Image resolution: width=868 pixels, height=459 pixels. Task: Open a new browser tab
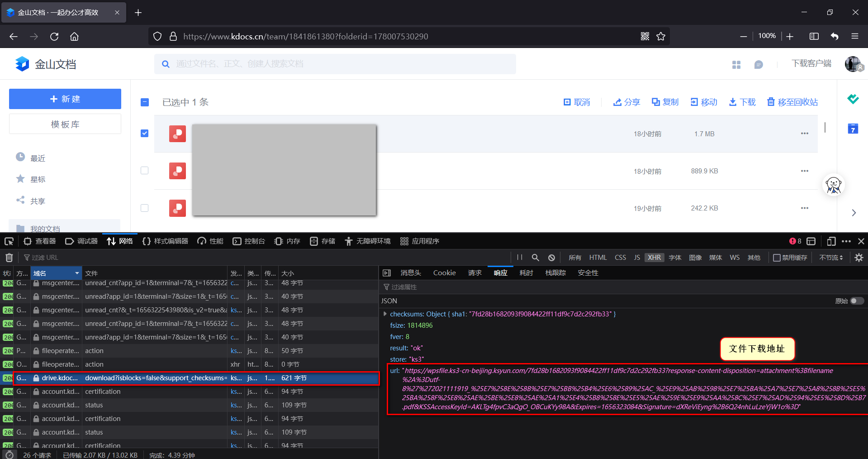[138, 12]
